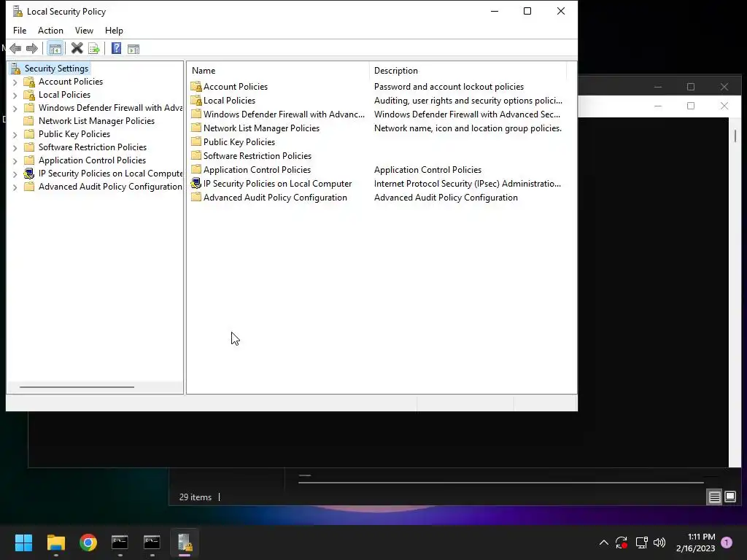Sort by the Description column header
The width and height of the screenshot is (747, 560).
pos(468,71)
